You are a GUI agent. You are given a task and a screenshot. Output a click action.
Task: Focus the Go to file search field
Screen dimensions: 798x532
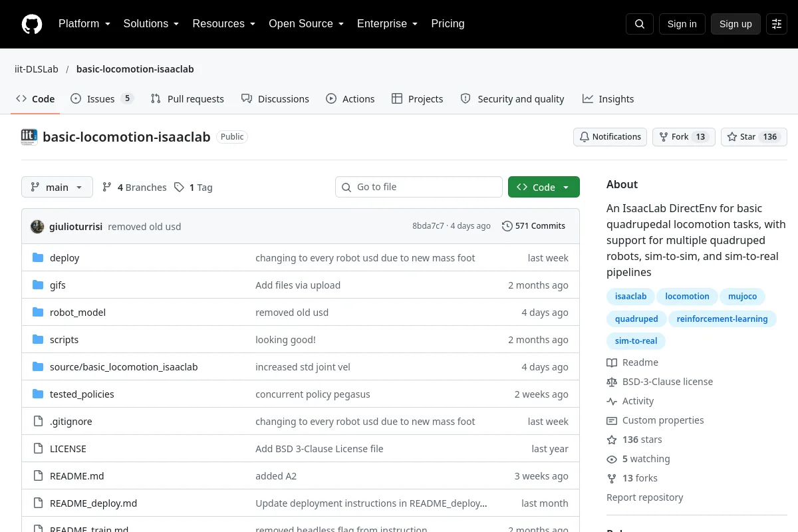tap(419, 188)
